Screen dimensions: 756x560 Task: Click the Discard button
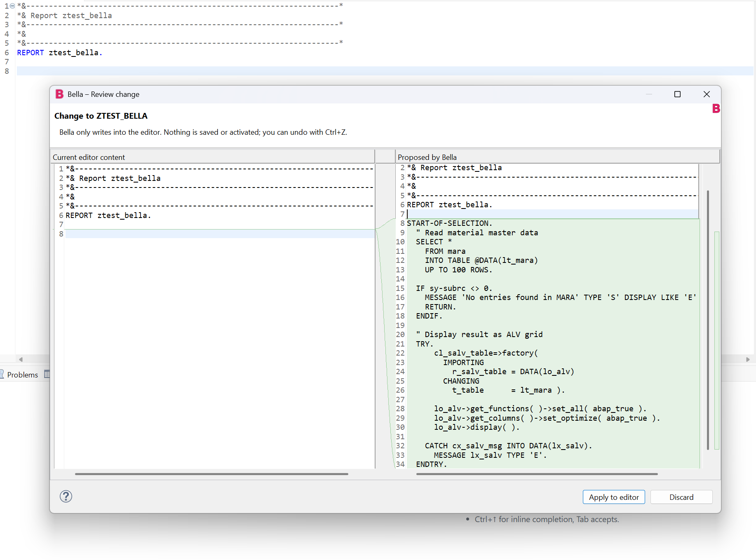[x=681, y=497]
